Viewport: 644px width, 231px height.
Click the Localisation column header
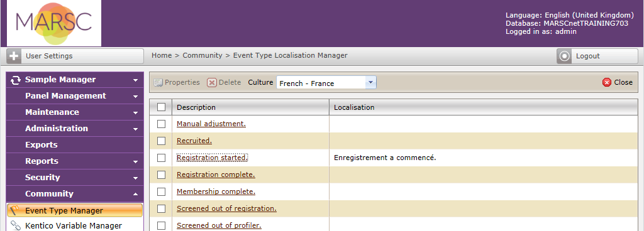(353, 107)
